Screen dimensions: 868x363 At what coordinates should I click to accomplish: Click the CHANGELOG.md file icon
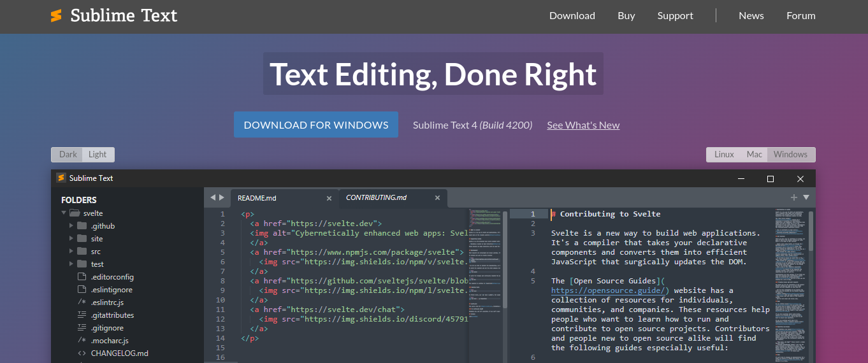(x=82, y=353)
